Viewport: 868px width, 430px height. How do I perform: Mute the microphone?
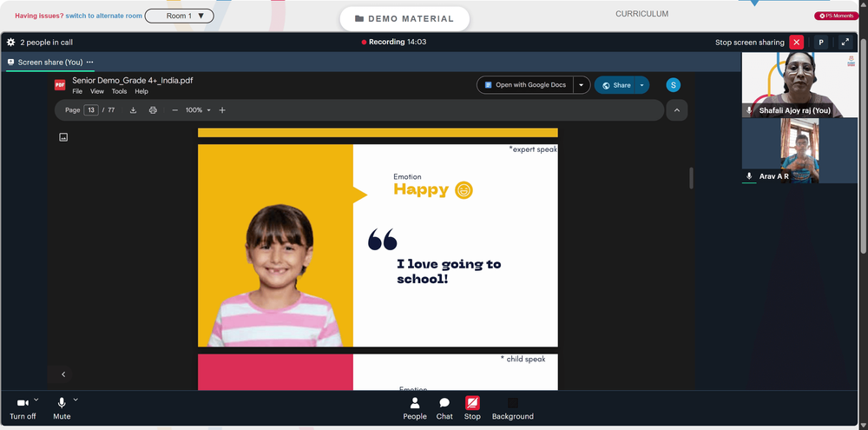(x=62, y=408)
